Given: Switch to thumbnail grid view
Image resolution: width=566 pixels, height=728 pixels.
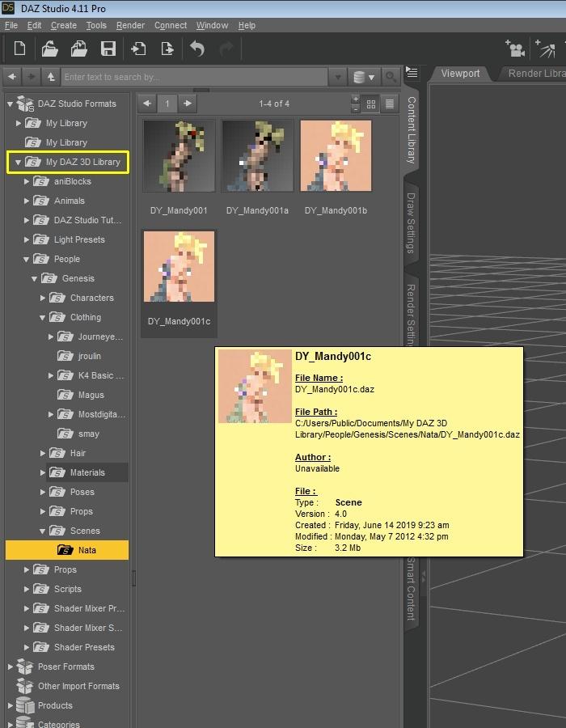Looking at the screenshot, I should click(x=370, y=104).
